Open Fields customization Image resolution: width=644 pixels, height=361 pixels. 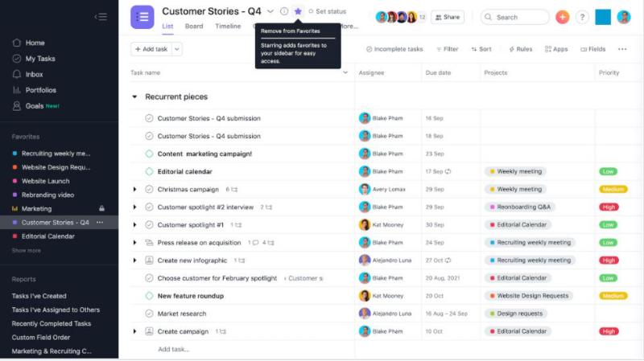coord(592,49)
